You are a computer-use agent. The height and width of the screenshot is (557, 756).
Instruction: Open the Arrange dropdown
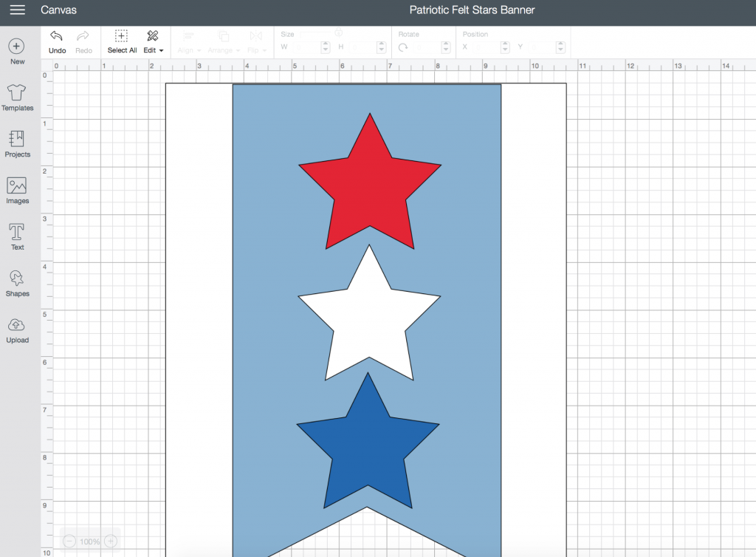pos(224,42)
